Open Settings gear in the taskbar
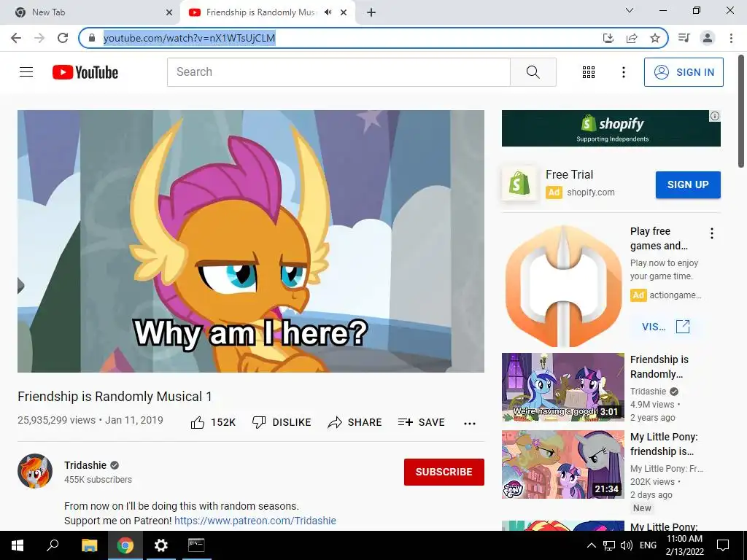 (161, 545)
